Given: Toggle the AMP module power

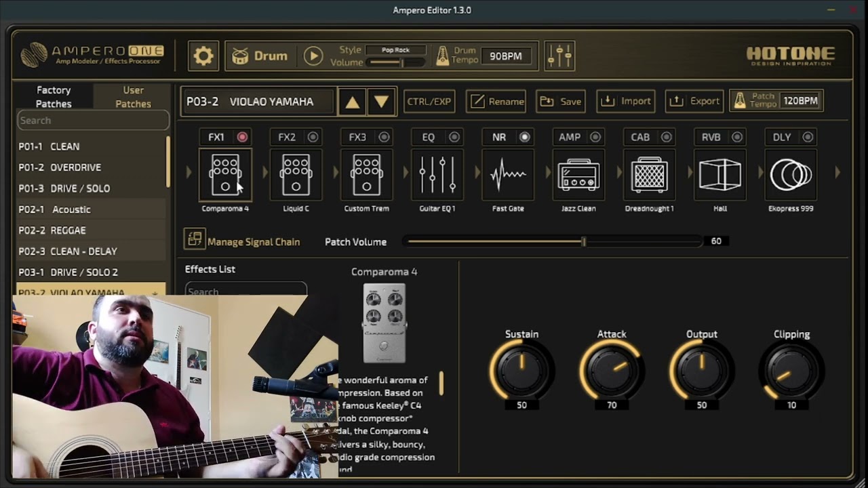Looking at the screenshot, I should click(x=595, y=137).
